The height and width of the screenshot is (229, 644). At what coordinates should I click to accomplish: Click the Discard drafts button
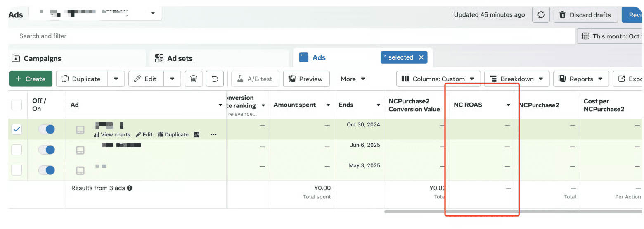coord(585,15)
